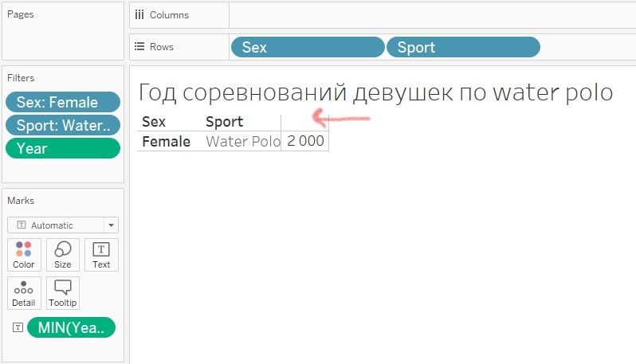Select the Sex pill on Rows
This screenshot has height=364, width=636.
click(308, 47)
